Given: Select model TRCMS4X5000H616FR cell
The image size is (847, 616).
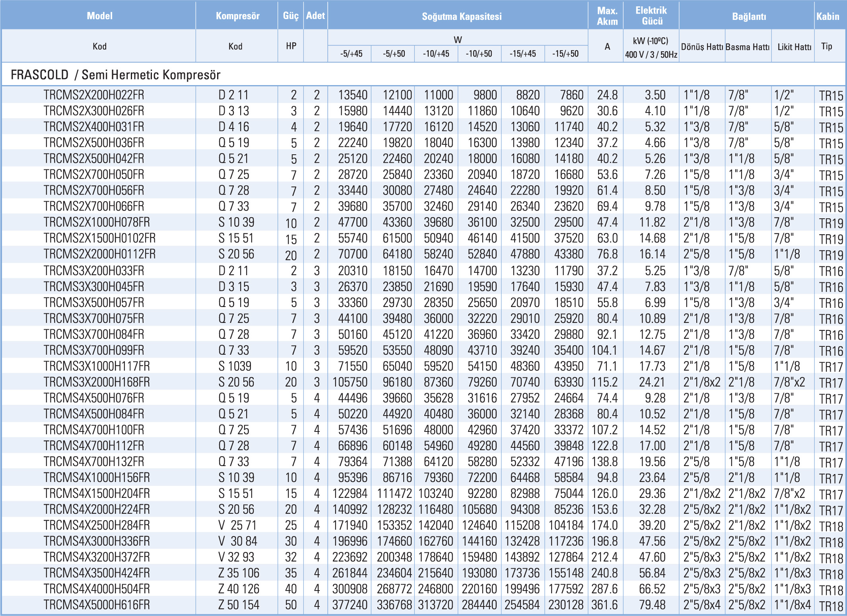Looking at the screenshot, I should click(x=97, y=605).
